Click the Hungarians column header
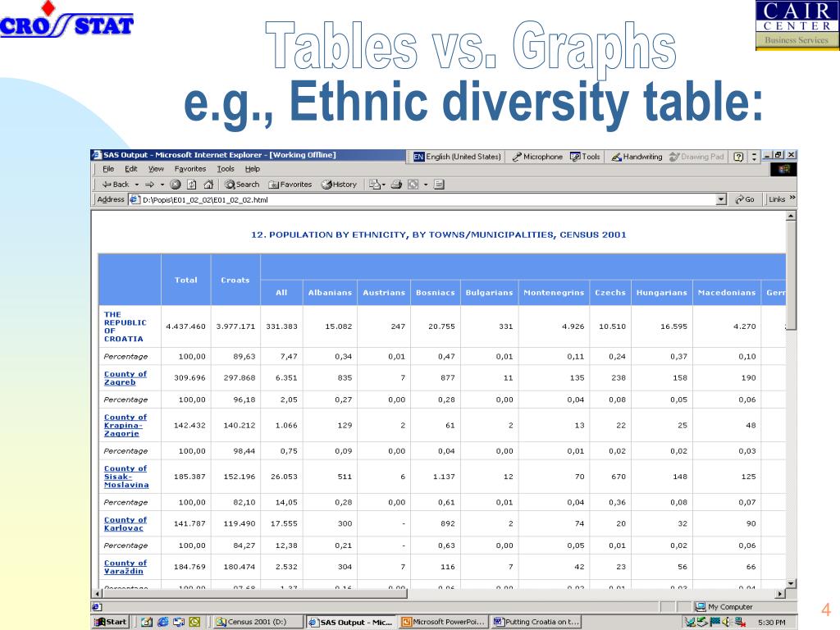 click(662, 293)
